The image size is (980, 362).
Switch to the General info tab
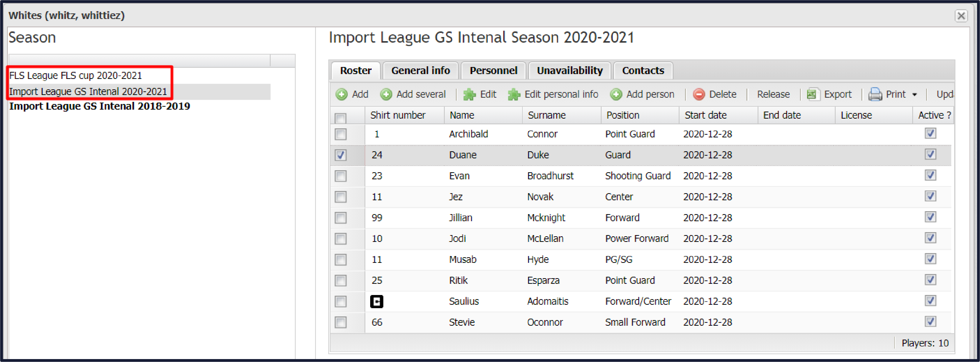click(x=420, y=70)
